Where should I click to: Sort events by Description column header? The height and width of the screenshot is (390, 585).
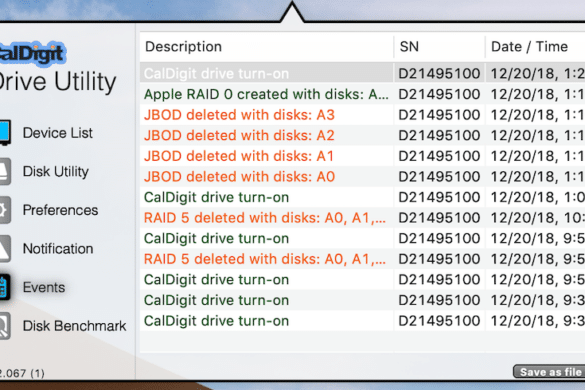click(266, 47)
